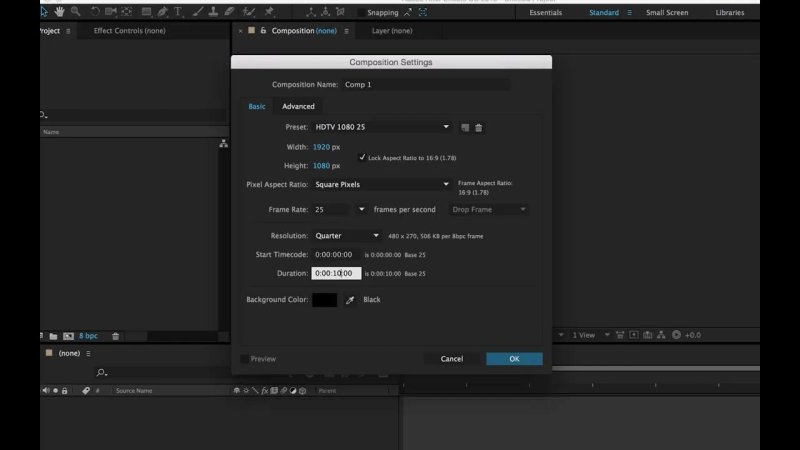Delete selected project item trash icon

(116, 336)
